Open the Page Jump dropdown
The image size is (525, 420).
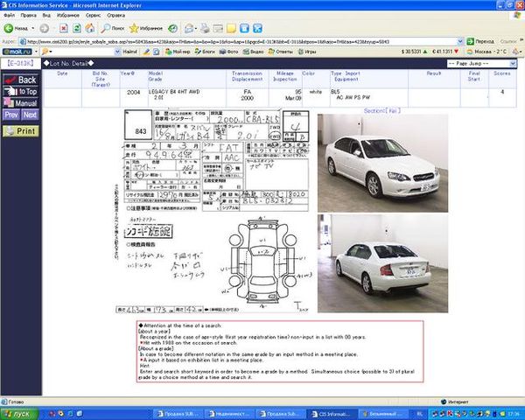(x=481, y=64)
